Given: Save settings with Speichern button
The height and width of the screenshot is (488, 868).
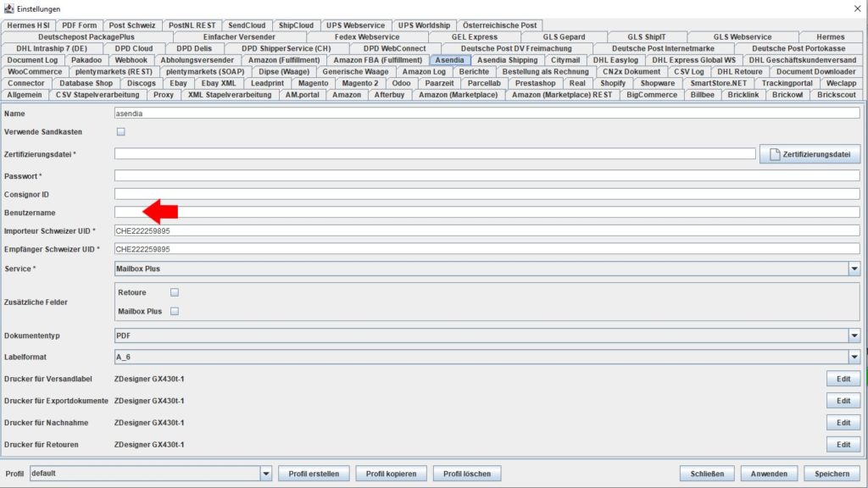Looking at the screenshot, I should click(832, 474).
